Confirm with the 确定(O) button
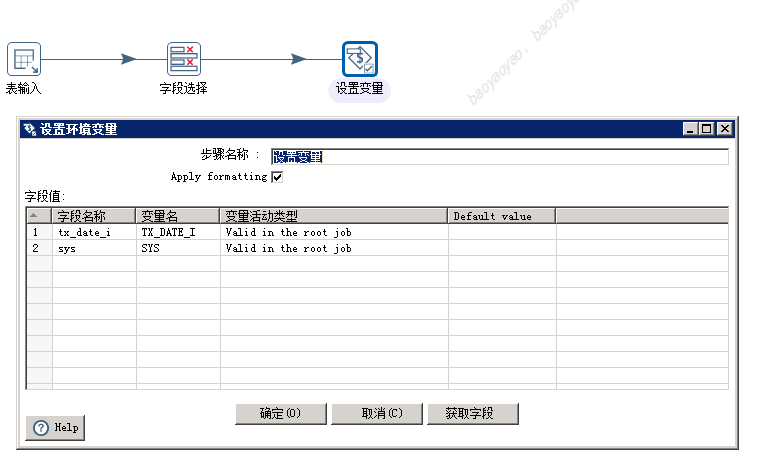The width and height of the screenshot is (770, 456). (x=280, y=414)
